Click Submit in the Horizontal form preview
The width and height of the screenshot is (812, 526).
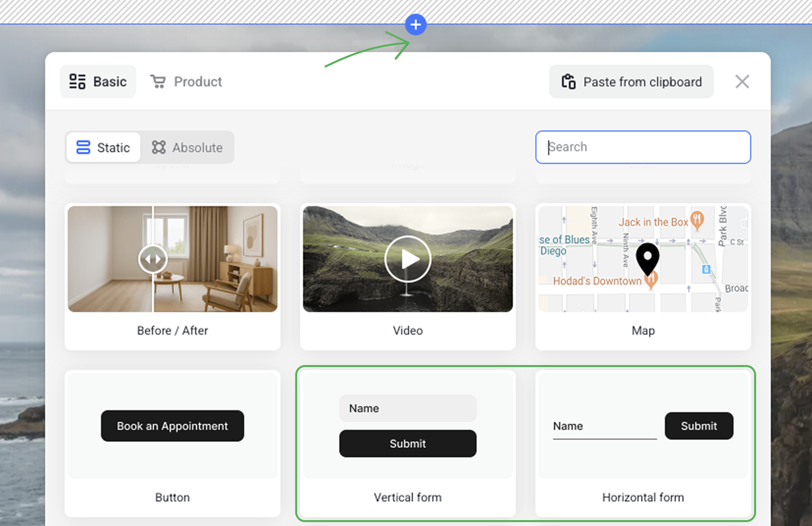[x=699, y=426]
